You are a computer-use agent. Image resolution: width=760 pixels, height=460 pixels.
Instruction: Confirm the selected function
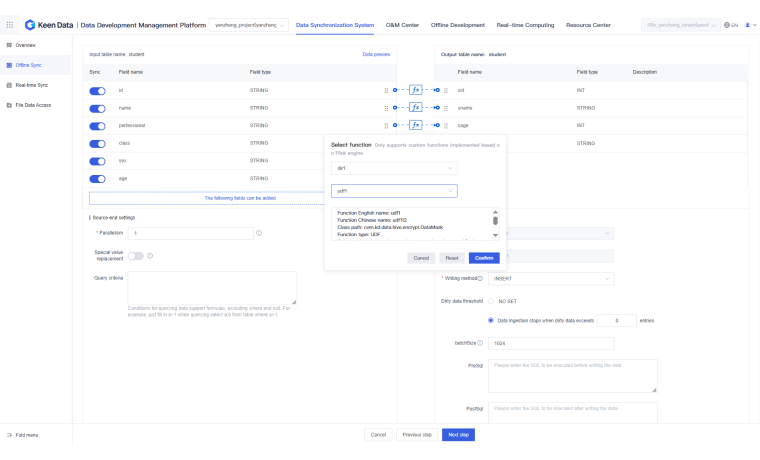(483, 258)
